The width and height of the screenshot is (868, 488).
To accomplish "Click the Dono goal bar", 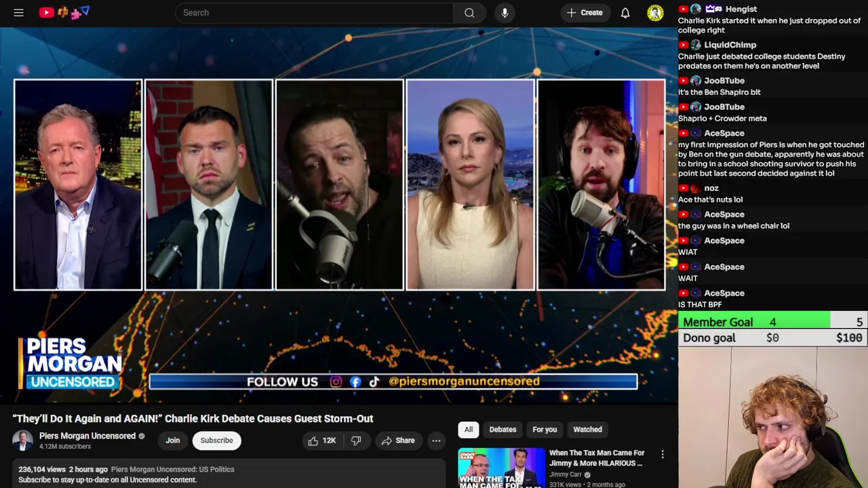I will 773,338.
